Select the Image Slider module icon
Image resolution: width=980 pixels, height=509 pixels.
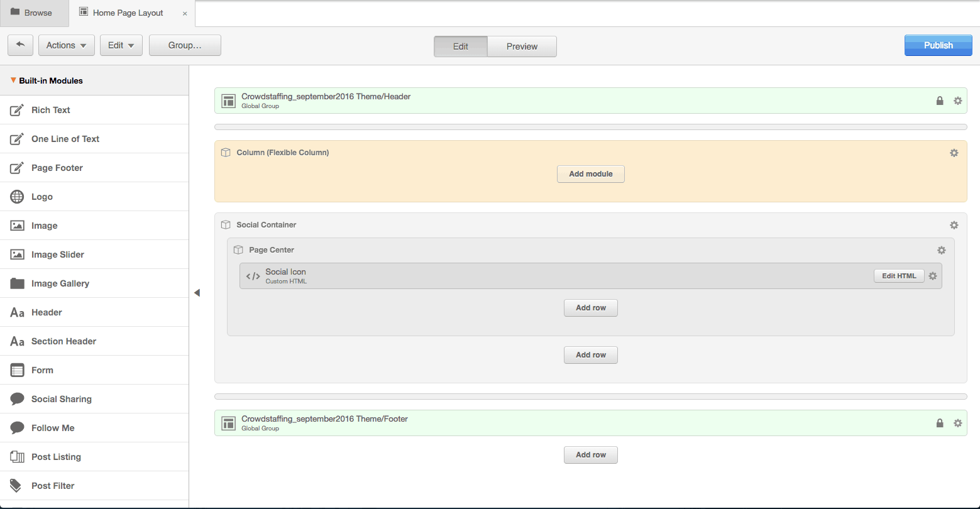coord(17,255)
